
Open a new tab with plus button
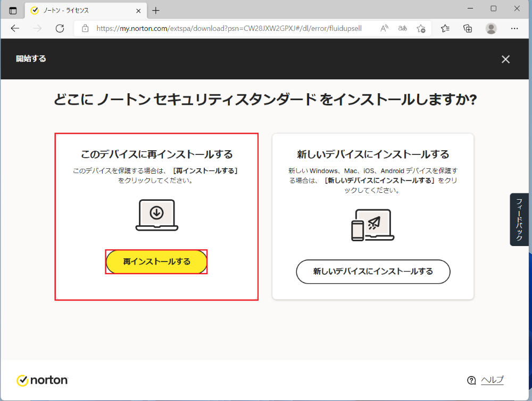pyautogui.click(x=156, y=11)
